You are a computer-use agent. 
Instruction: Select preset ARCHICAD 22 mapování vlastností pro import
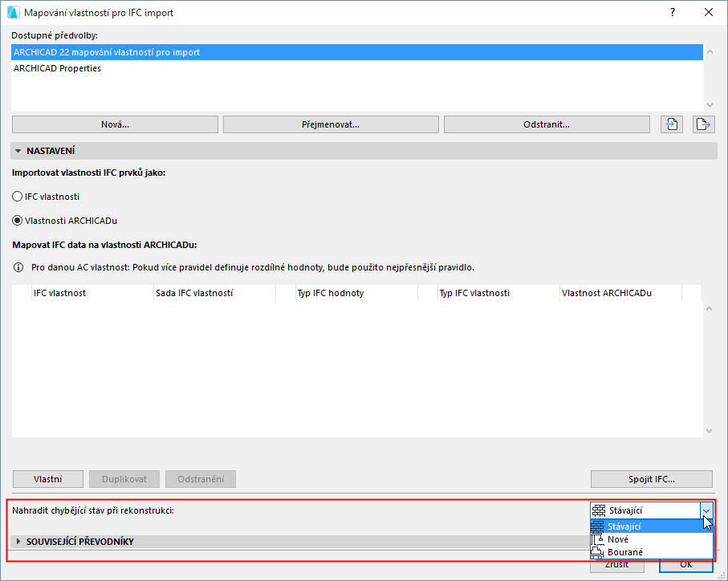click(x=357, y=52)
